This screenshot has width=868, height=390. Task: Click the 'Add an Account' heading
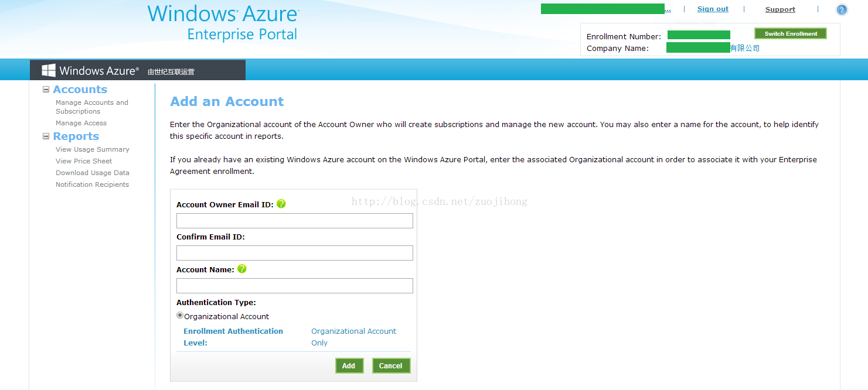pos(227,101)
